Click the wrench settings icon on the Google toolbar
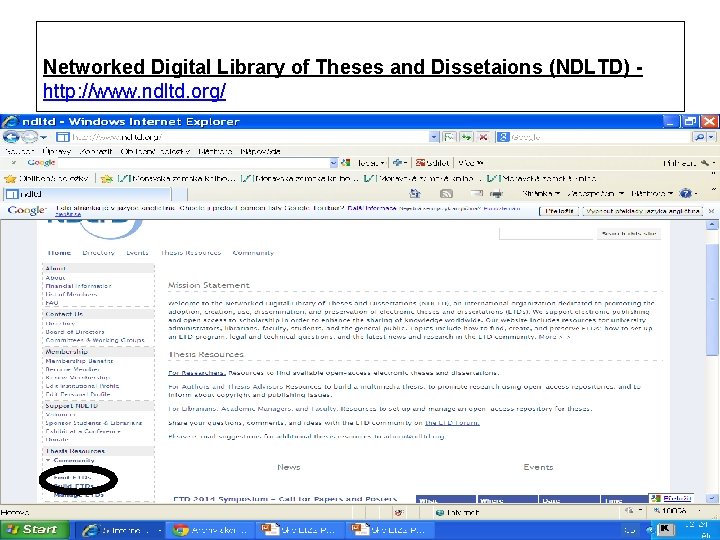Viewport: 720px width, 540px height. point(705,163)
